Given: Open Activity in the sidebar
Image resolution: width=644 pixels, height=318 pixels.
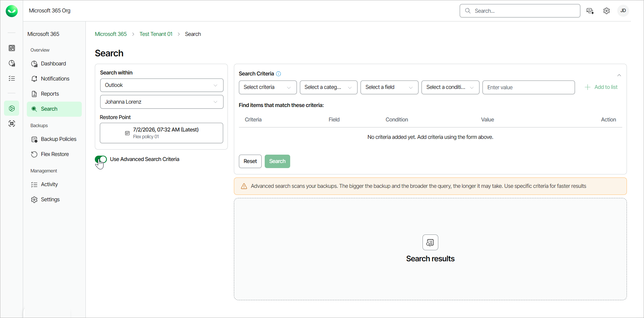Looking at the screenshot, I should pos(54,184).
